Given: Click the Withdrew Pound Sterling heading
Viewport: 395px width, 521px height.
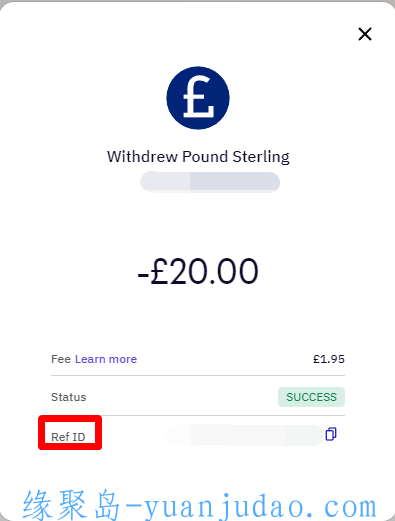Looking at the screenshot, I should point(198,157).
